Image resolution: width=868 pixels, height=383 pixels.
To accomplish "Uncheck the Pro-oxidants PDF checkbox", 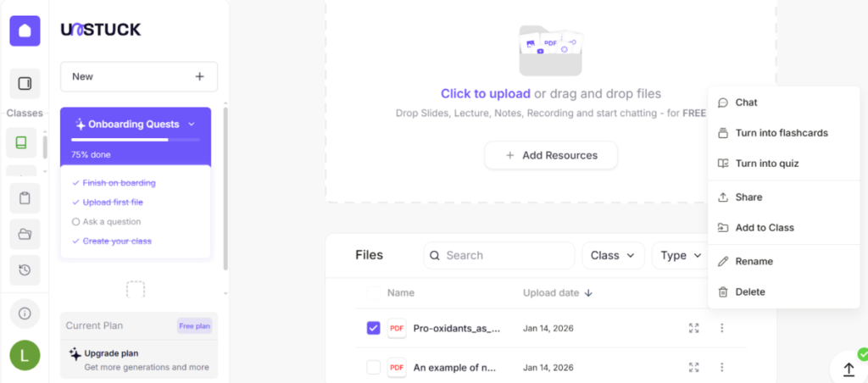I will tap(373, 328).
